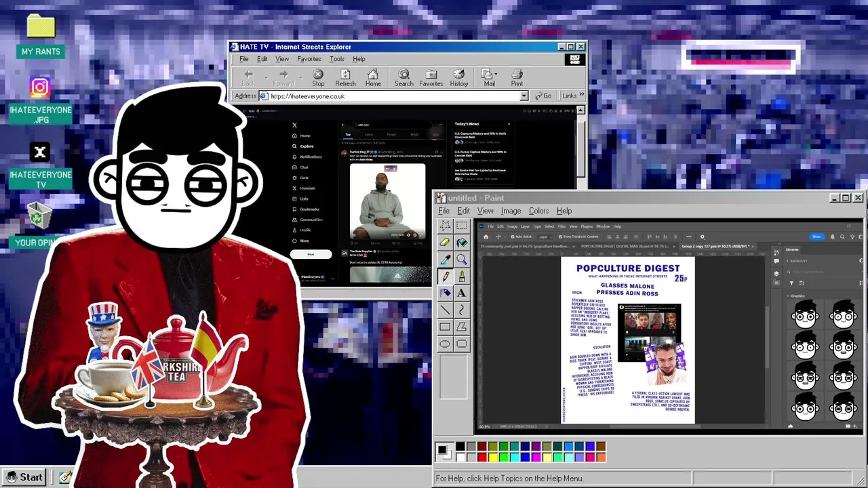This screenshot has width=868, height=488.
Task: Open the Image menu in Paint
Action: (x=511, y=211)
